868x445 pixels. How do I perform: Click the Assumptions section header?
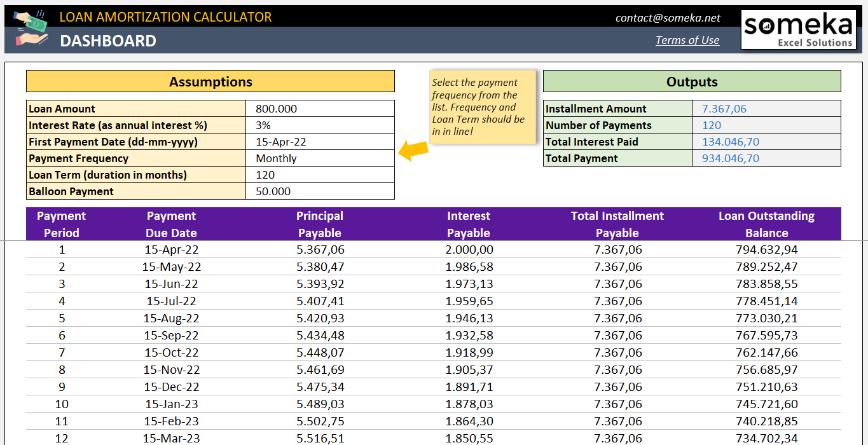click(x=210, y=81)
